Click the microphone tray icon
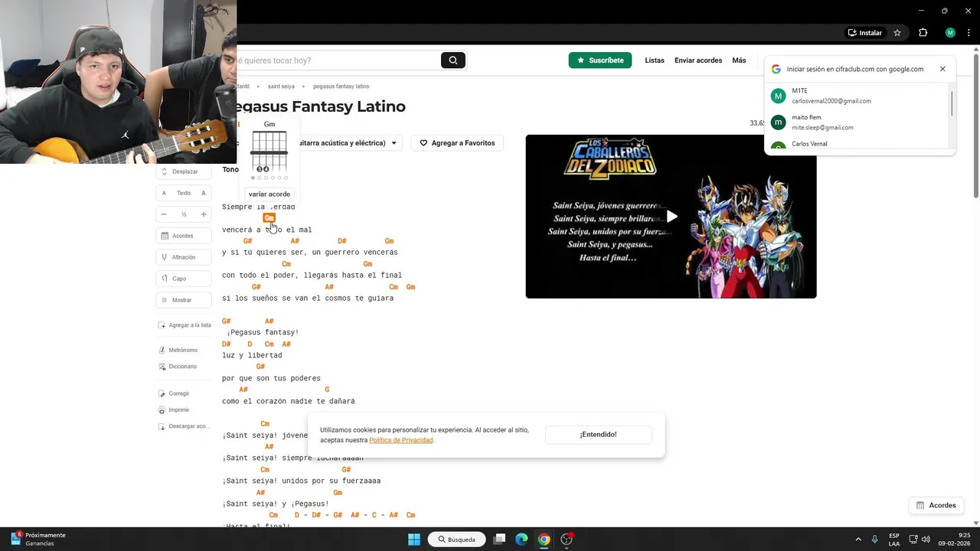The height and width of the screenshot is (551, 980). [875, 540]
